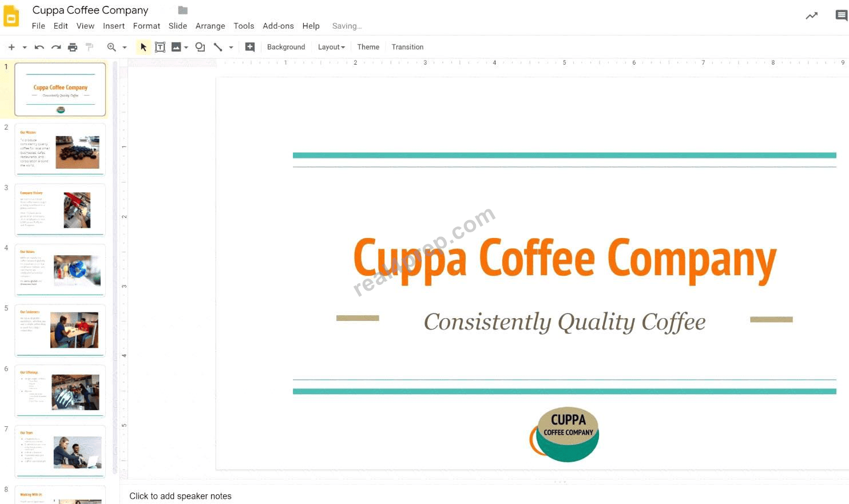The height and width of the screenshot is (504, 849).
Task: Click the move-to-folder icon beside title
Action: click(x=183, y=10)
